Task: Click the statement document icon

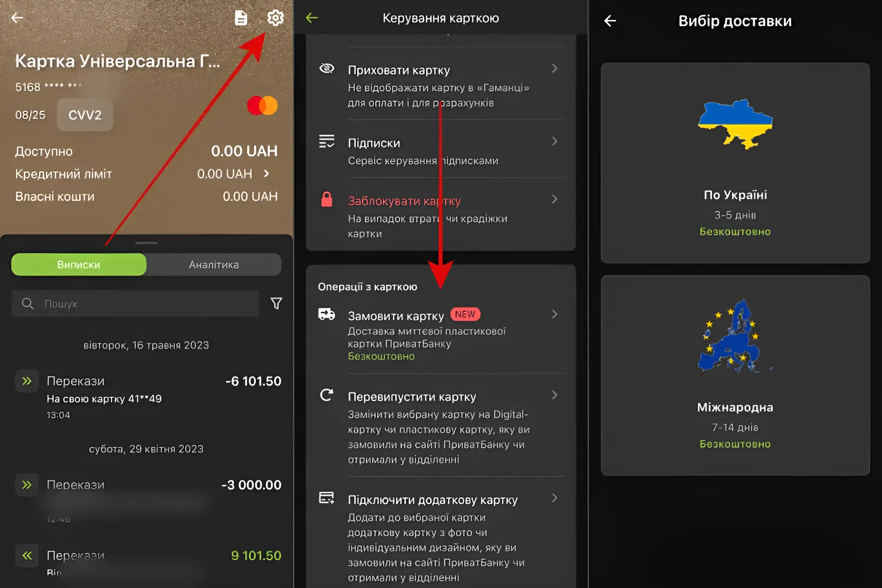Action: tap(241, 18)
